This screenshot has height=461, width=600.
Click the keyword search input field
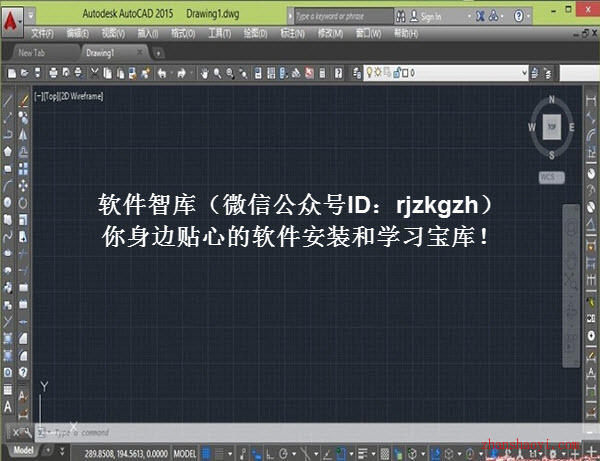(x=343, y=16)
